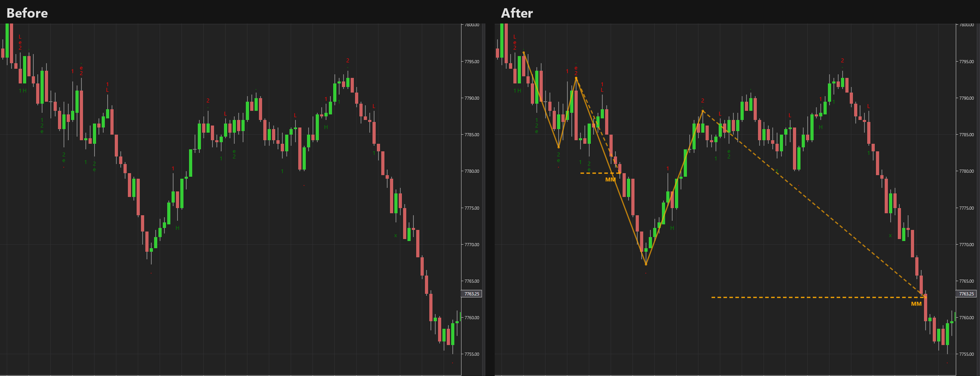Click the 7795.00 axis label in Before chart
The height and width of the screenshot is (376, 980).
472,61
